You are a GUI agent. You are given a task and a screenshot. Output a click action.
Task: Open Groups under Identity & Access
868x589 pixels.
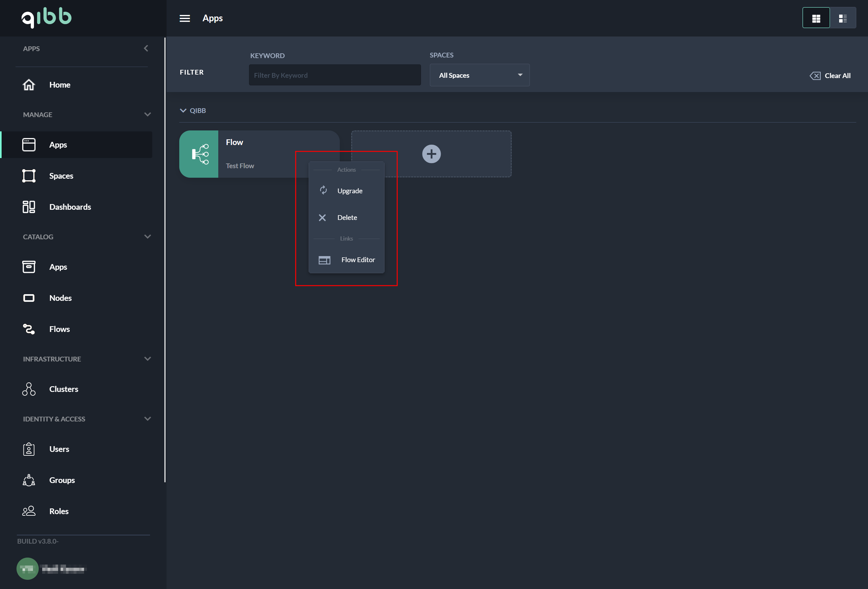pyautogui.click(x=62, y=480)
